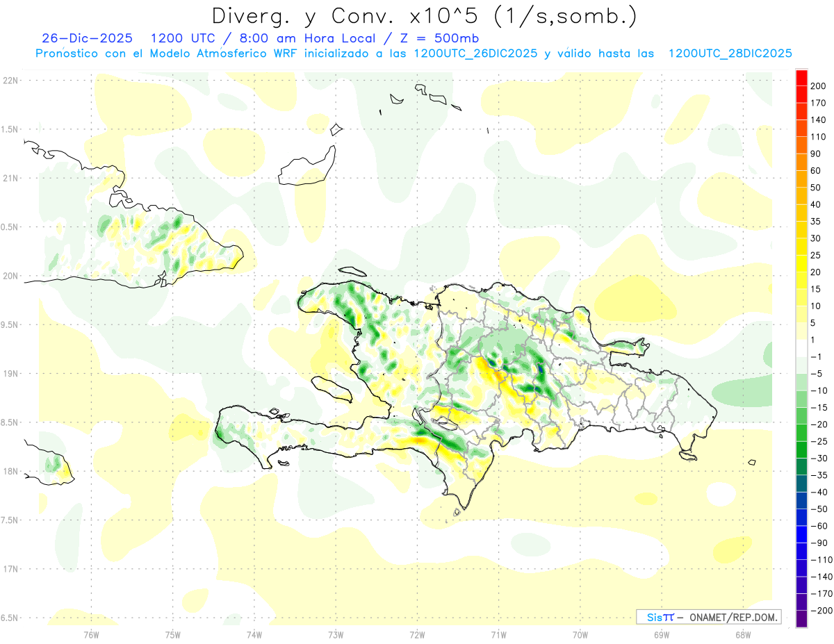Screen dimensions: 834x644
Task: Click the '71W' longitude label
Action: click(498, 634)
